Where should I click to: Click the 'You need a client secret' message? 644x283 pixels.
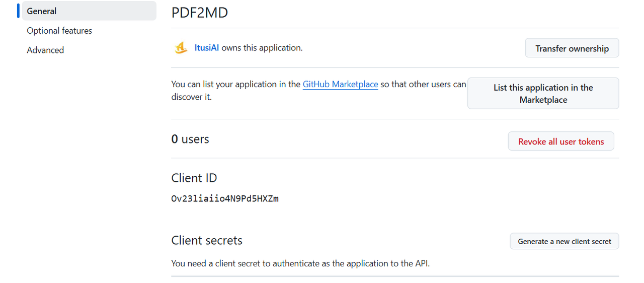click(x=300, y=263)
